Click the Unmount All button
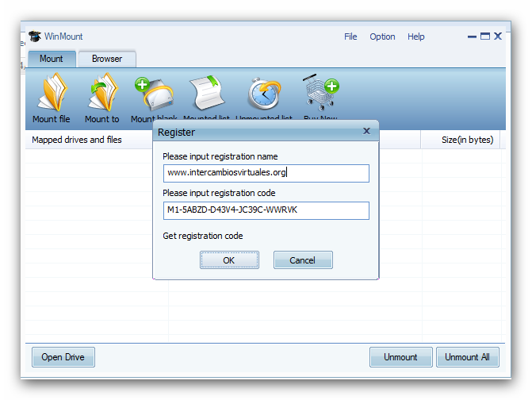Screen dimensions: 532x400 pyautogui.click(x=468, y=357)
